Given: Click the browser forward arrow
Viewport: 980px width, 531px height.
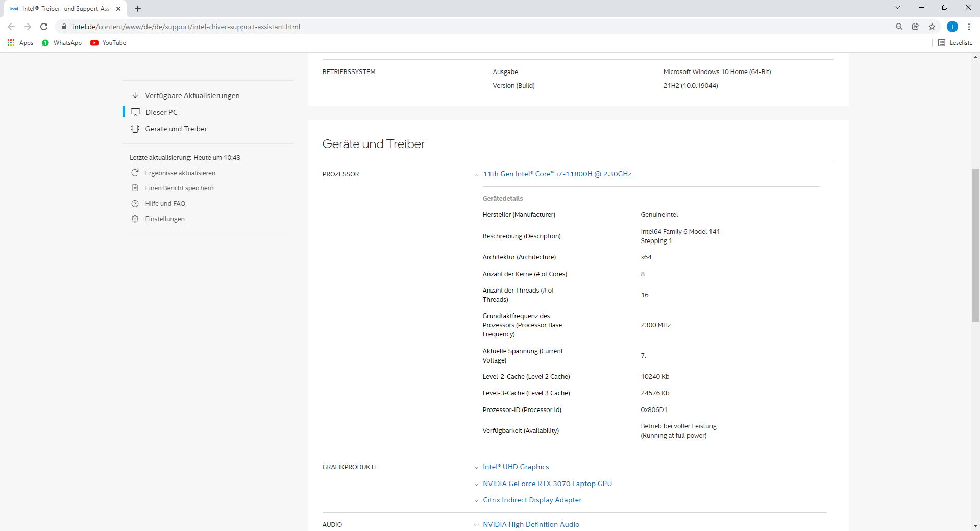Looking at the screenshot, I should (x=28, y=27).
